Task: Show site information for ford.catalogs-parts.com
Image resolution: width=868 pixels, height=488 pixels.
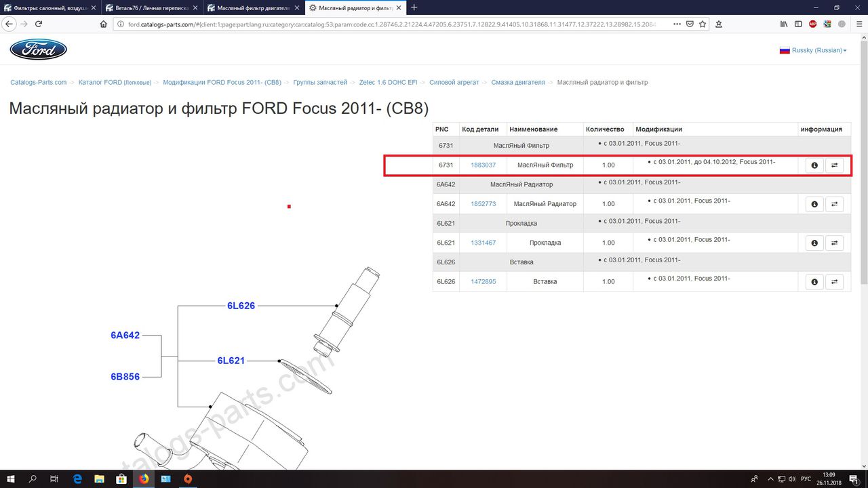Action: point(120,24)
